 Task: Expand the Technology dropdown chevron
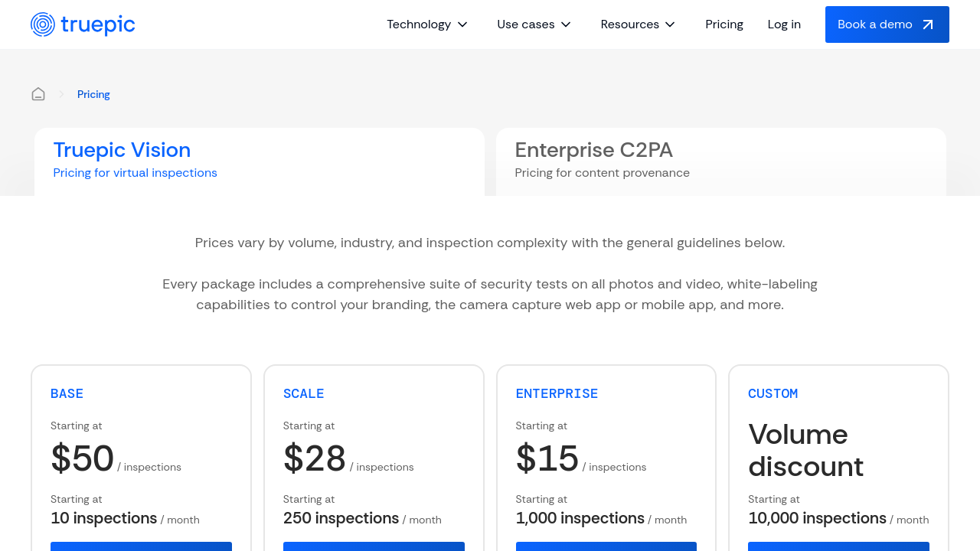click(x=462, y=24)
